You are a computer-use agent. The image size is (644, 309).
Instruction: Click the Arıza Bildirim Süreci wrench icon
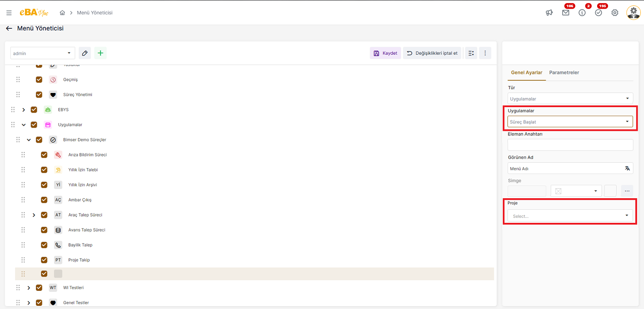pyautogui.click(x=58, y=155)
